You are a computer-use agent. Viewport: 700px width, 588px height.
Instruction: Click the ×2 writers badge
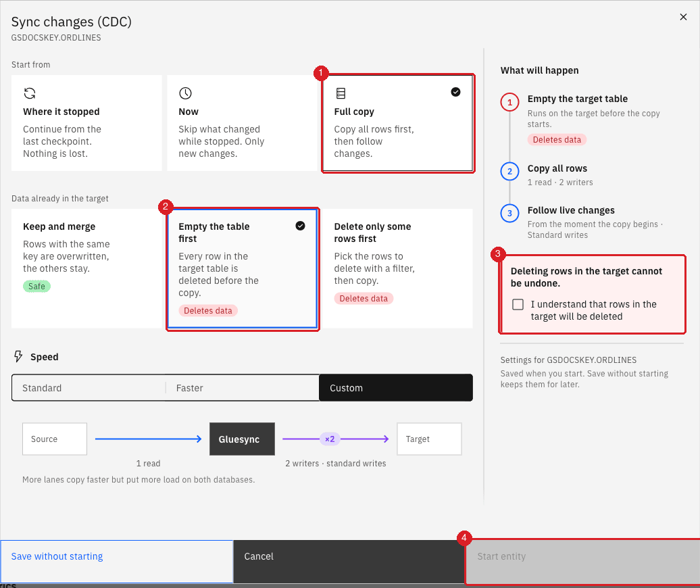pos(330,439)
